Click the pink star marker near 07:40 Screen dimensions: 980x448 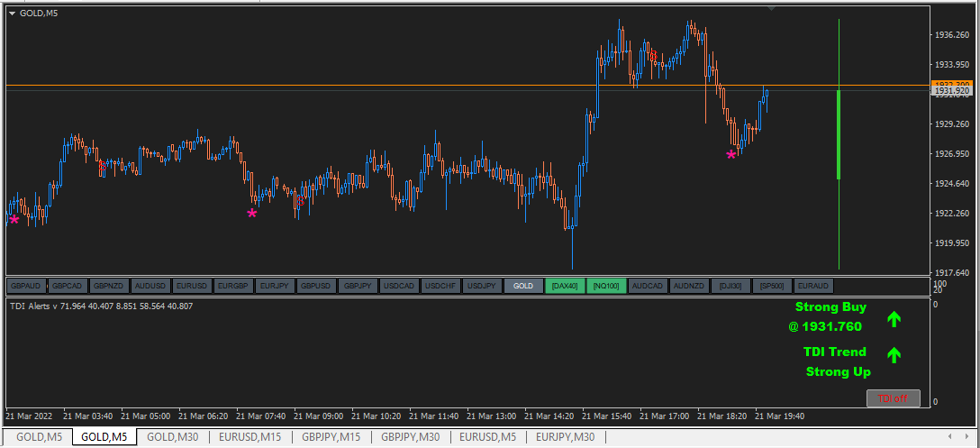tap(252, 214)
